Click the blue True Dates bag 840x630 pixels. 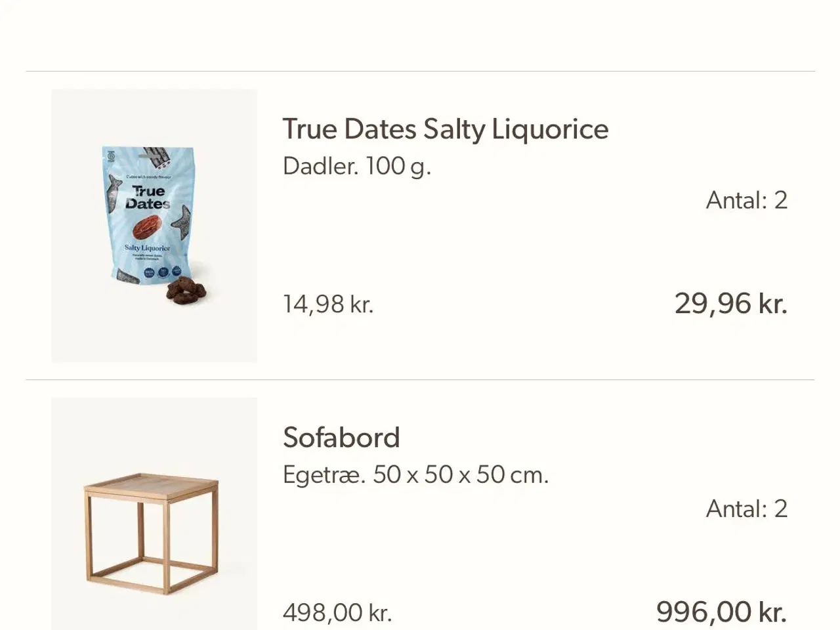click(148, 217)
